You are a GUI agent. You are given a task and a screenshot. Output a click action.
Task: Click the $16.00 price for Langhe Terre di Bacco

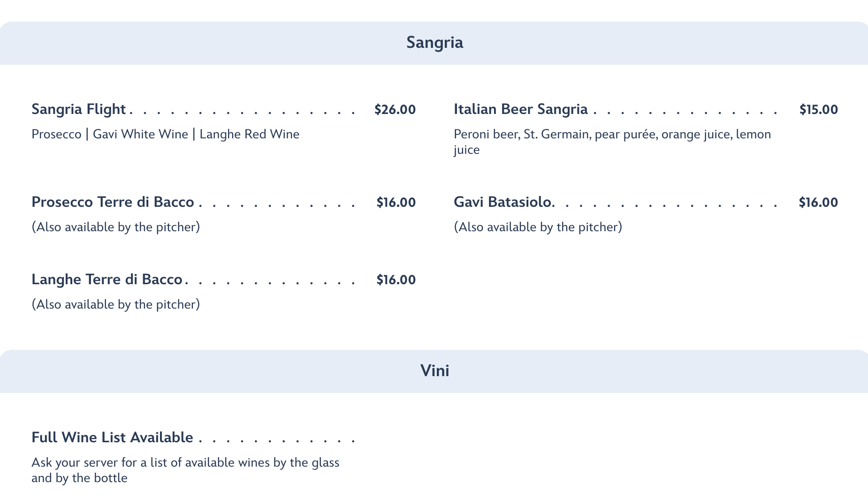click(396, 280)
